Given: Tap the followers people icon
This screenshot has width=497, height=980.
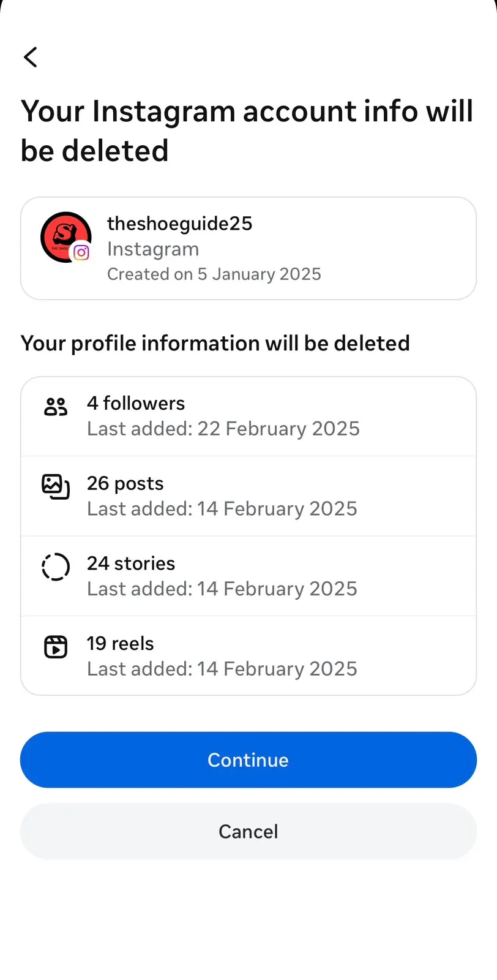Looking at the screenshot, I should pyautogui.click(x=56, y=407).
